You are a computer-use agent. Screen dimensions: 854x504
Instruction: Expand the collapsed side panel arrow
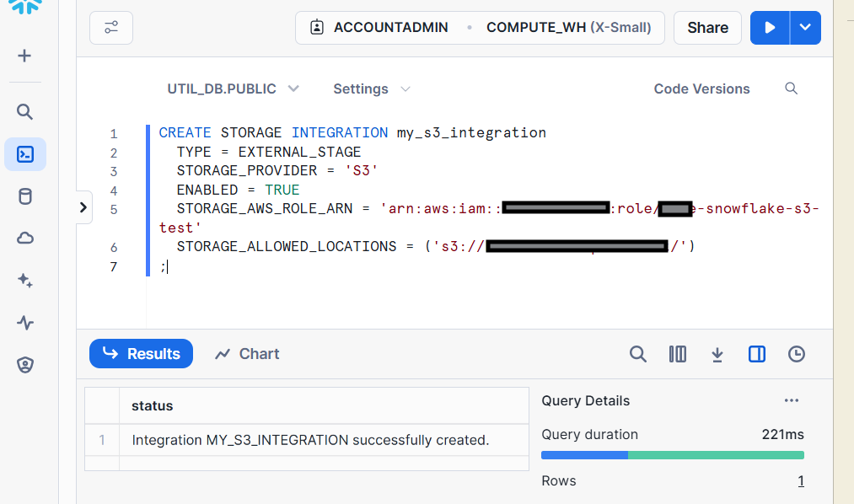83,207
